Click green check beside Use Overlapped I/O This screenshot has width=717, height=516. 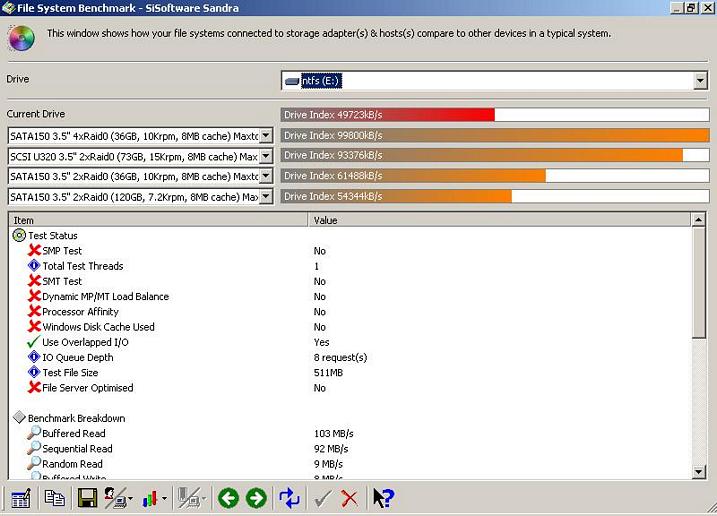tap(33, 342)
